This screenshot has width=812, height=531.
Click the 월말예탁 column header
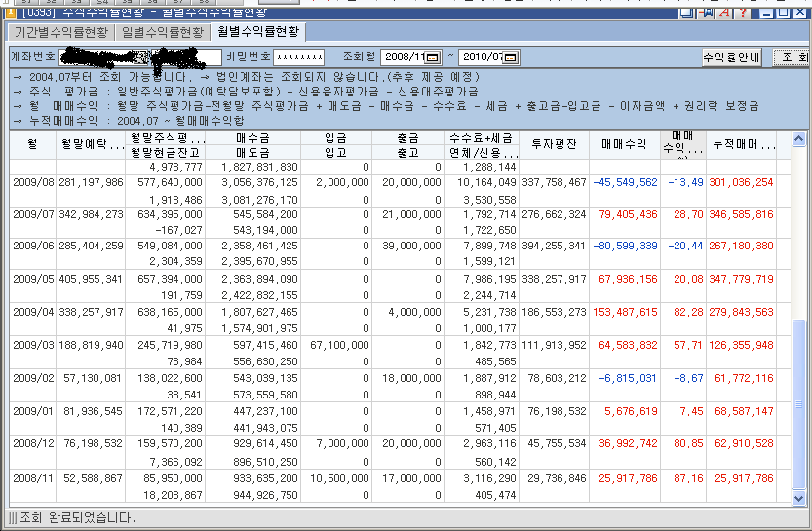pos(91,145)
